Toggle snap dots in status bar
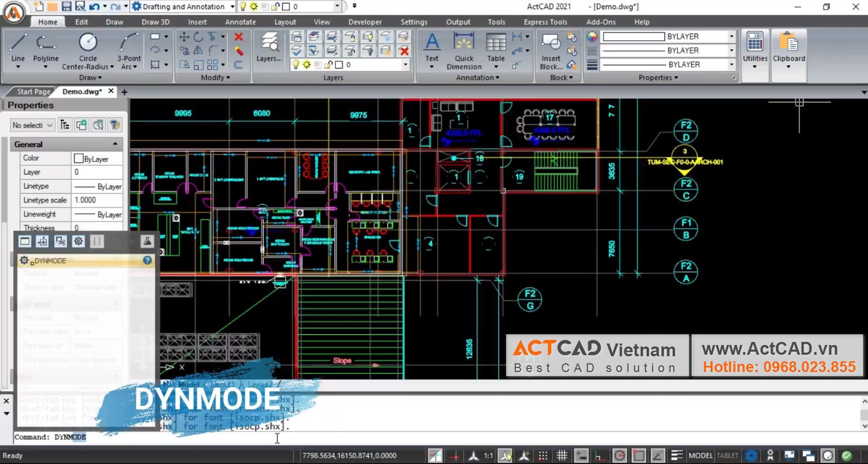 543,455
